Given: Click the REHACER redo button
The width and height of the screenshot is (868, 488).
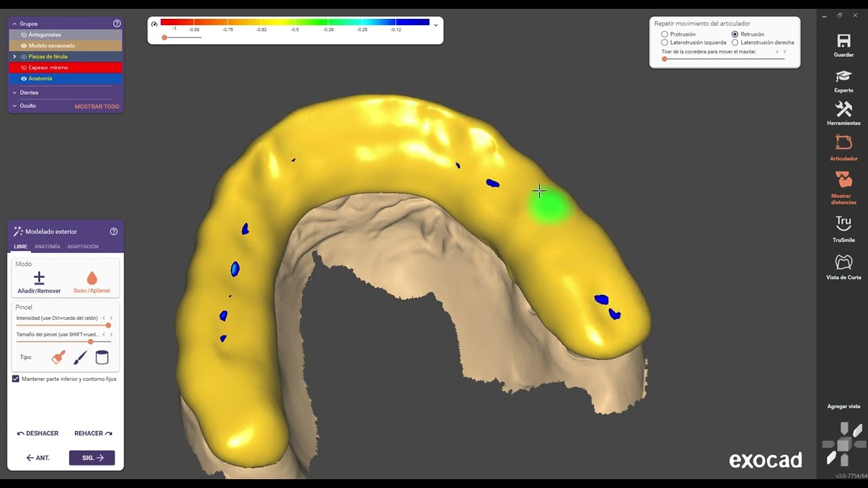Looking at the screenshot, I should click(x=94, y=433).
